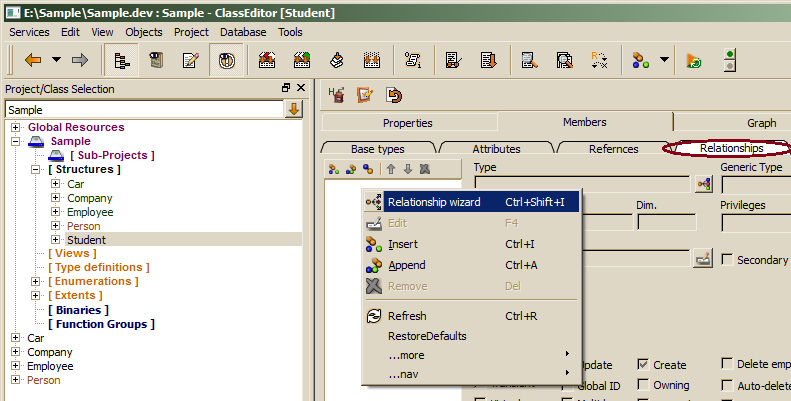Click the relationship wizard icon beside Type field
The height and width of the screenshot is (401, 791).
[704, 184]
